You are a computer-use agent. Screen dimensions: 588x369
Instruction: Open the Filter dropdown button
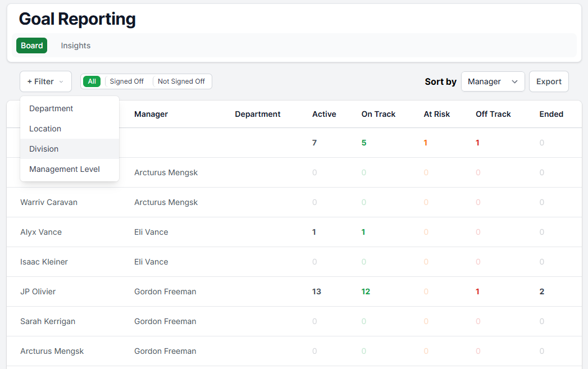pos(45,81)
